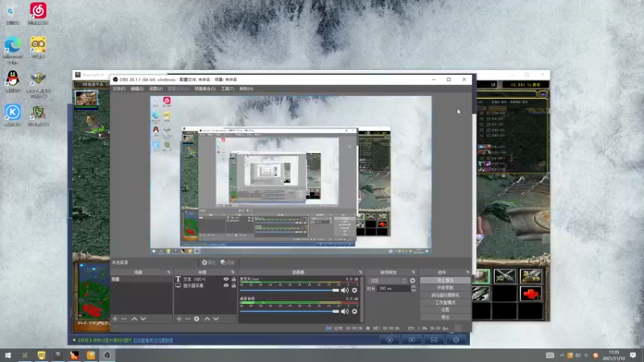Add a new scene with the plus icon
644x362 pixels.
tap(115, 319)
